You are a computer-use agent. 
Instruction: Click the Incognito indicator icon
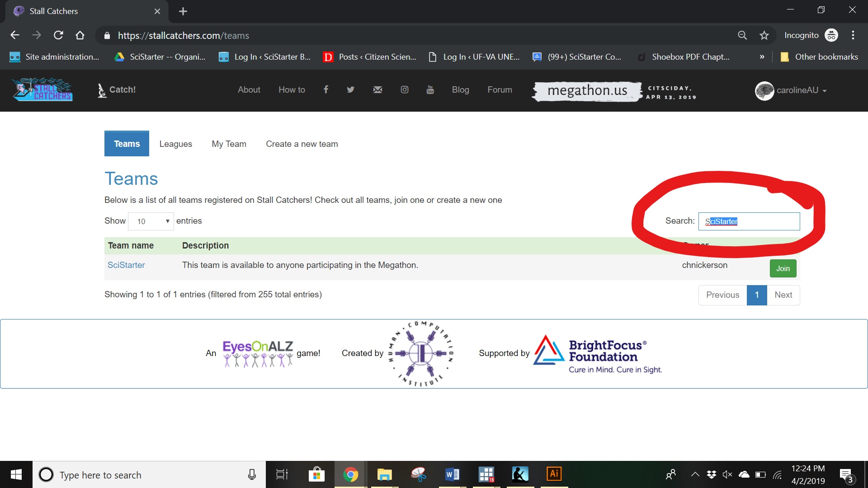tap(831, 35)
